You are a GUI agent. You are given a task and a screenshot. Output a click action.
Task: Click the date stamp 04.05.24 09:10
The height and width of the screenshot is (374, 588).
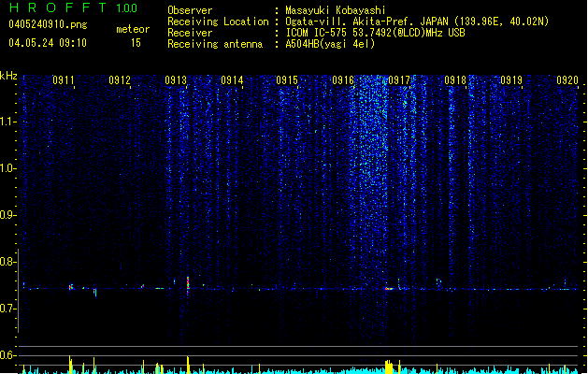coord(48,43)
